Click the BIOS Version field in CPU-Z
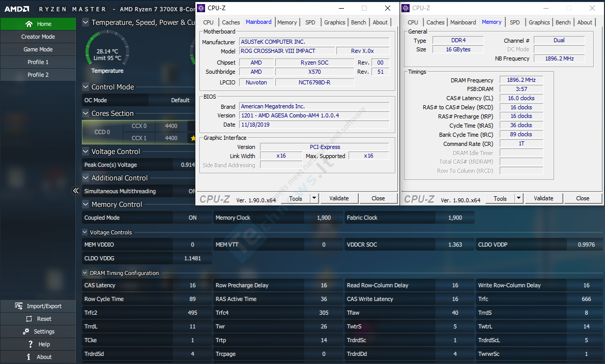This screenshot has width=605, height=364. 314,115
